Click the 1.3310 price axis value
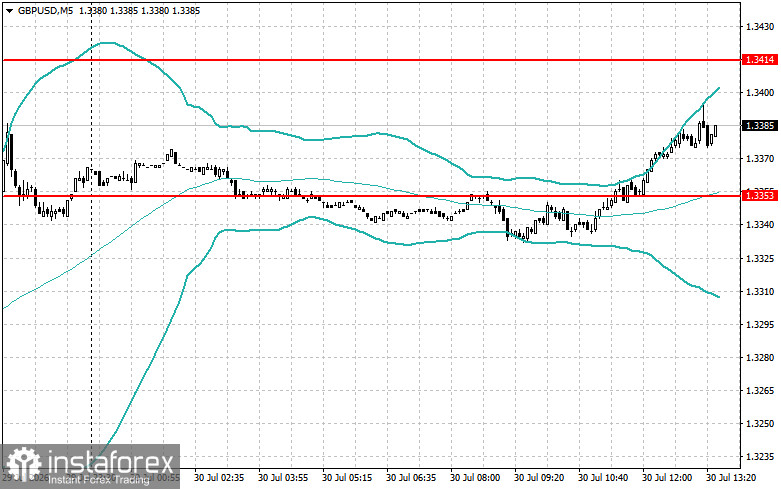Image resolution: width=781 pixels, height=489 pixels. pos(760,291)
